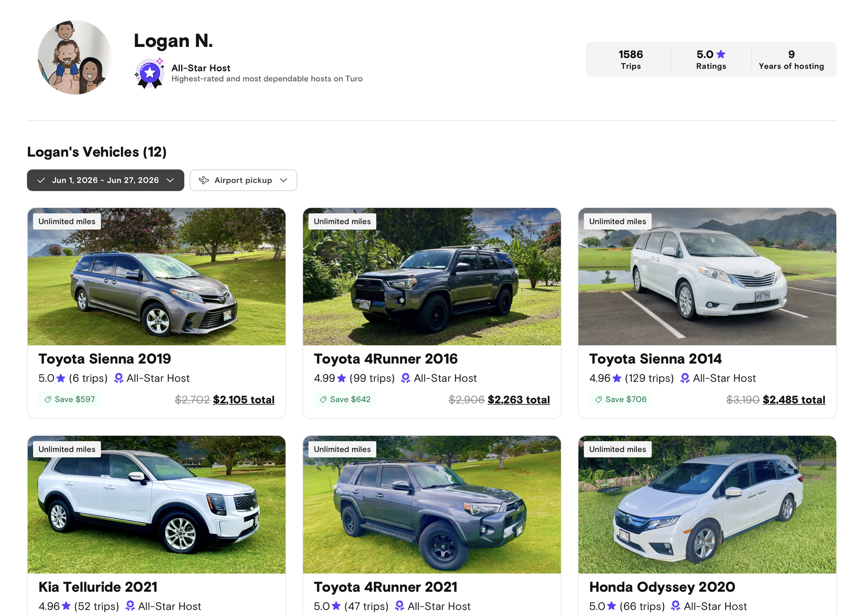Click the airplane icon in the Airport pickup filter
868x615 pixels.
(204, 180)
